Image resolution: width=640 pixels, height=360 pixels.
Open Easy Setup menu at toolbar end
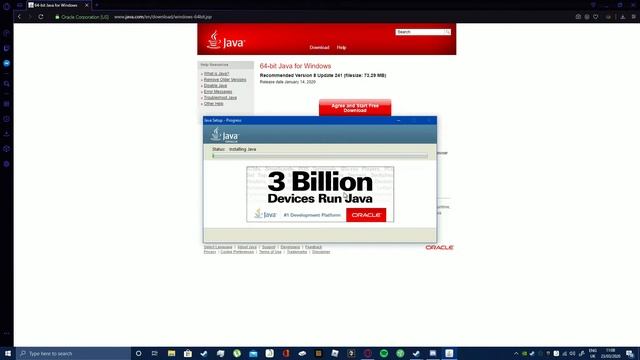[633, 17]
